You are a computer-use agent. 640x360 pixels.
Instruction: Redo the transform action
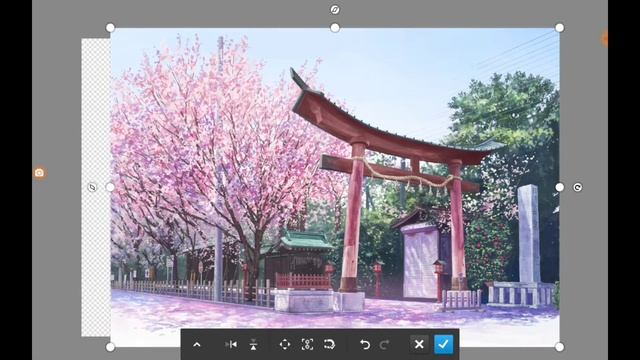(x=384, y=344)
